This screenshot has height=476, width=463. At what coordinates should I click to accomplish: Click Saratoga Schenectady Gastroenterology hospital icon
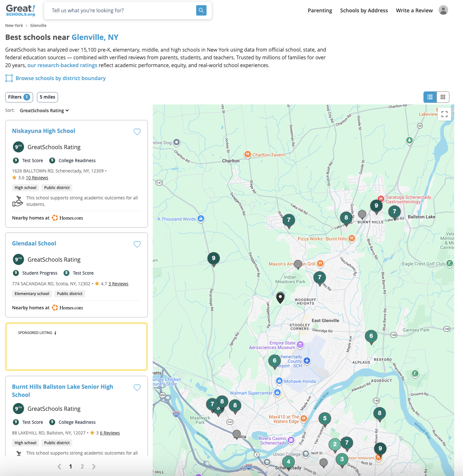coord(381,199)
